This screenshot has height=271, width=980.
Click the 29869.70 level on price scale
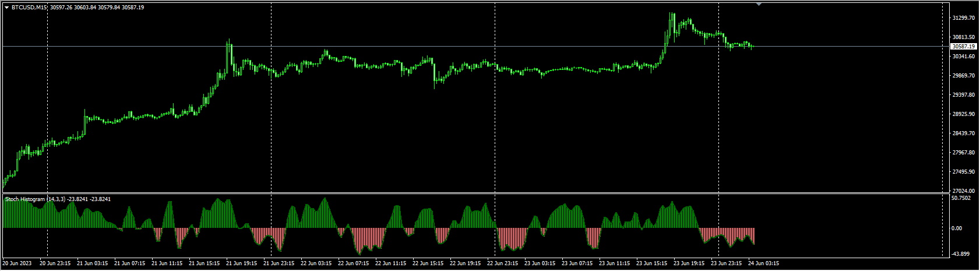point(963,76)
